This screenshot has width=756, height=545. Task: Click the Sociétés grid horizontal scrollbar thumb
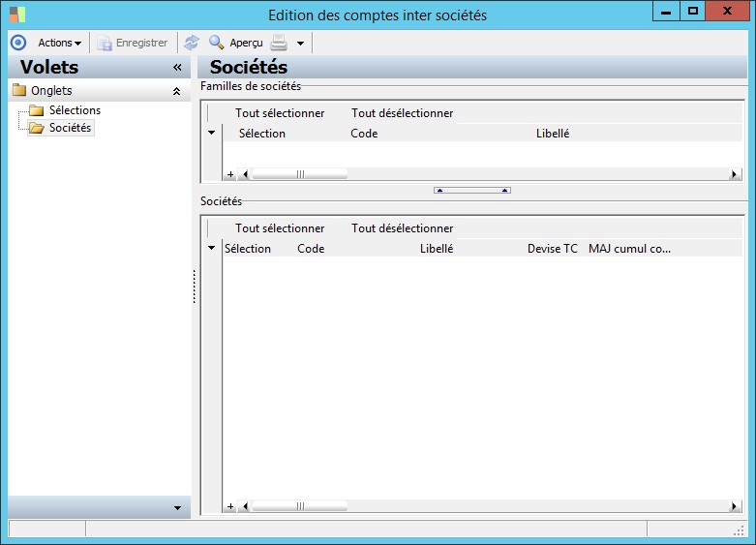300,507
